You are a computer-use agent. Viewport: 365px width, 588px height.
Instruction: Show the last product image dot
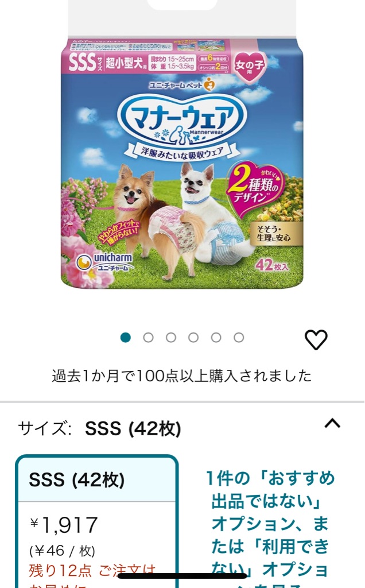(239, 338)
